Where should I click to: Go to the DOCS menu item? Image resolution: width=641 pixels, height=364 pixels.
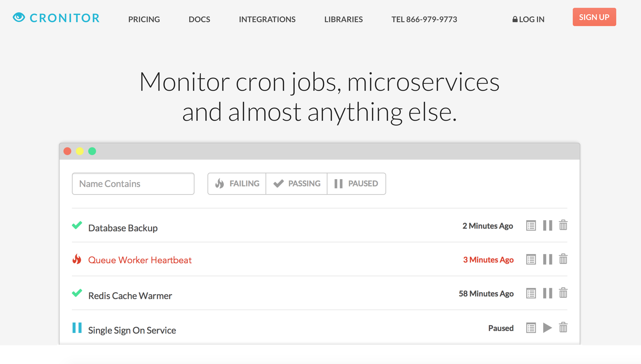(199, 19)
